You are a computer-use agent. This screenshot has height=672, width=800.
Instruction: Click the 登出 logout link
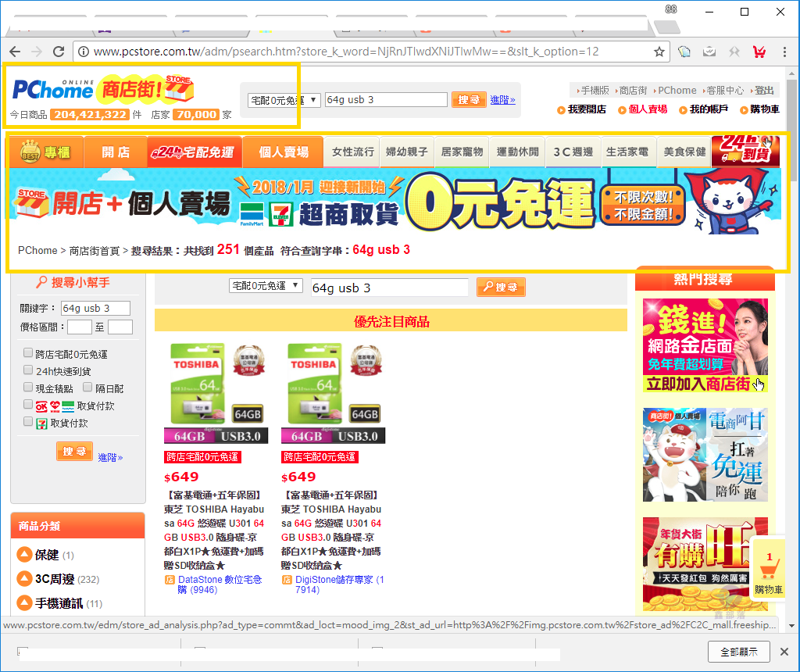point(762,91)
